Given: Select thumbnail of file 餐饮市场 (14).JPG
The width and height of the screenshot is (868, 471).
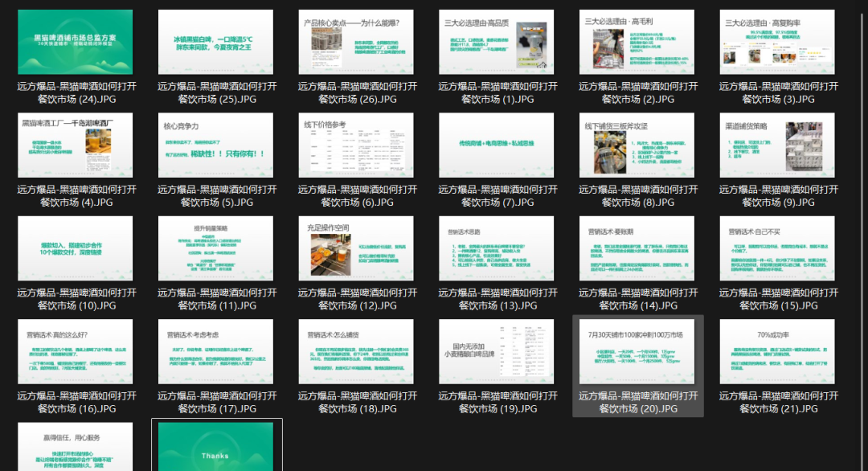Looking at the screenshot, I should coord(637,248).
